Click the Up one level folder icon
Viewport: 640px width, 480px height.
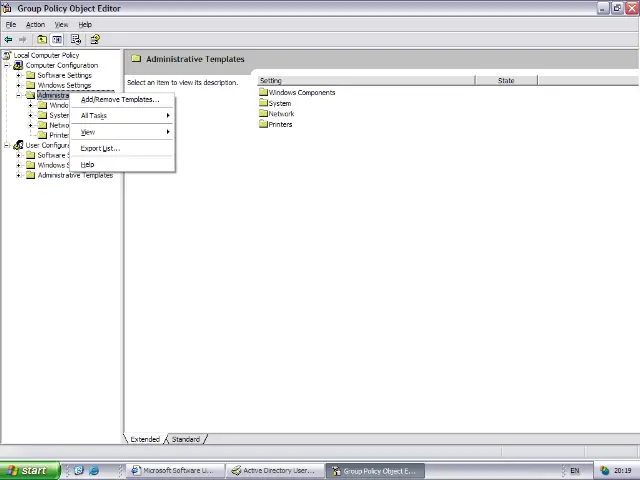(x=42, y=40)
